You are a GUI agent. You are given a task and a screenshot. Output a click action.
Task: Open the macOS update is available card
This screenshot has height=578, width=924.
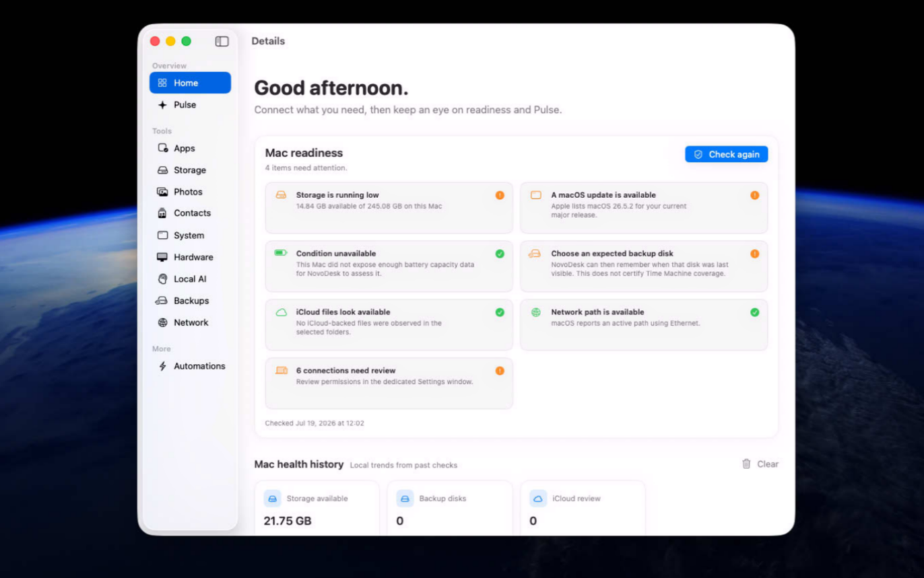[x=643, y=207]
